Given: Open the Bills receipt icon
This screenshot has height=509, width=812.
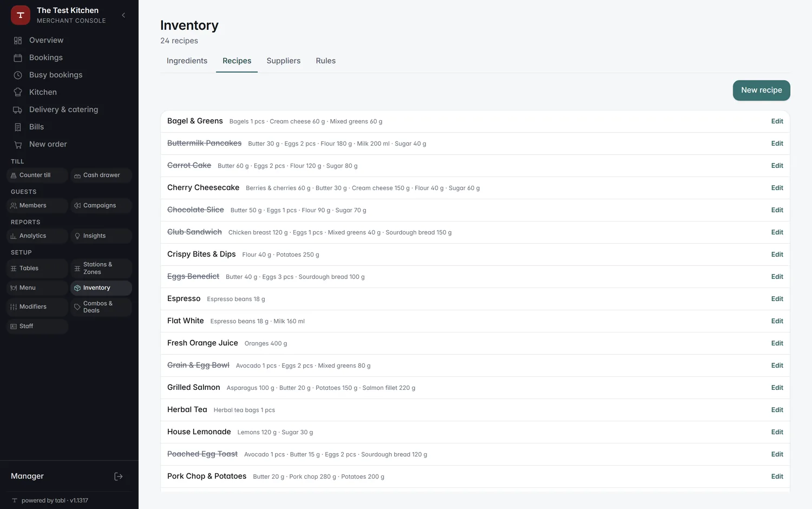Looking at the screenshot, I should tap(18, 127).
